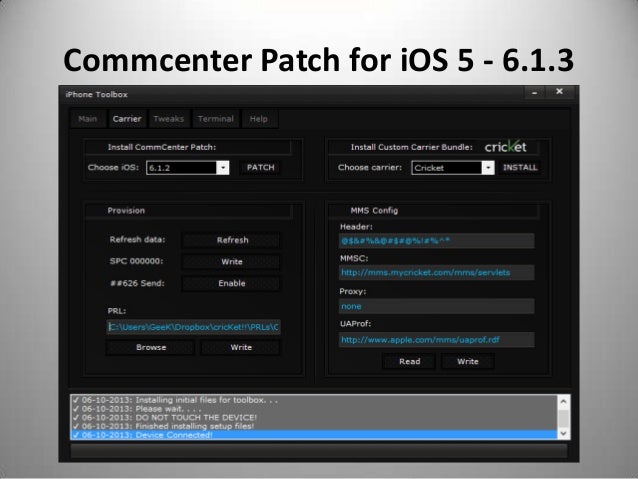Write the PRL file to device
The height and width of the screenshot is (479, 638).
(x=241, y=347)
